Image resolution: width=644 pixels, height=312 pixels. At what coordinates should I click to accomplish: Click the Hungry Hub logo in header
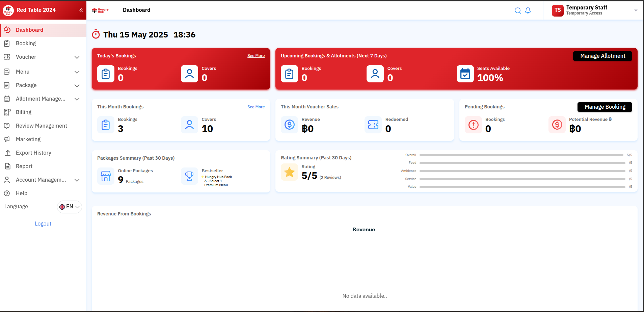(100, 10)
